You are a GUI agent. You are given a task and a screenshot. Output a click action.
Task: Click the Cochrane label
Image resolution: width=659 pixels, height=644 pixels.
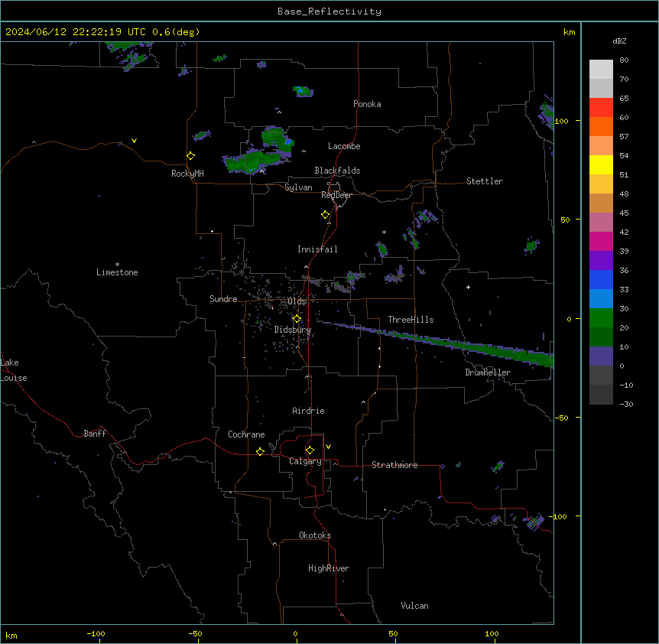click(x=246, y=434)
